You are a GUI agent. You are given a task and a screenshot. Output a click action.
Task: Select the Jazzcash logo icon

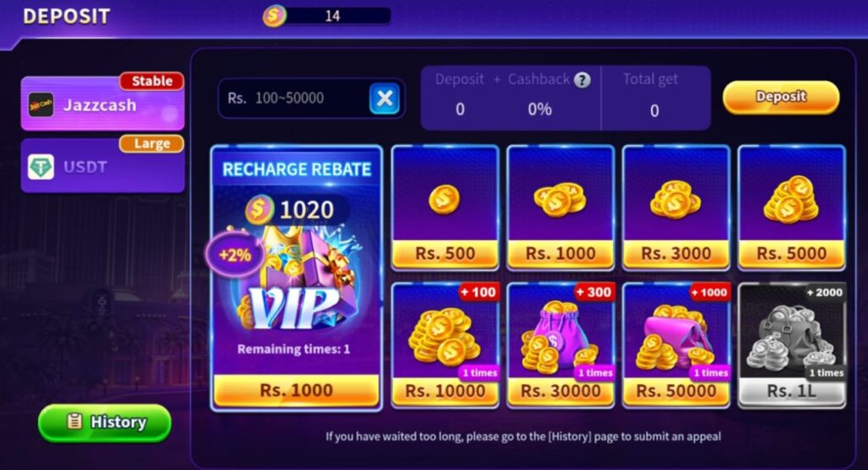[41, 104]
